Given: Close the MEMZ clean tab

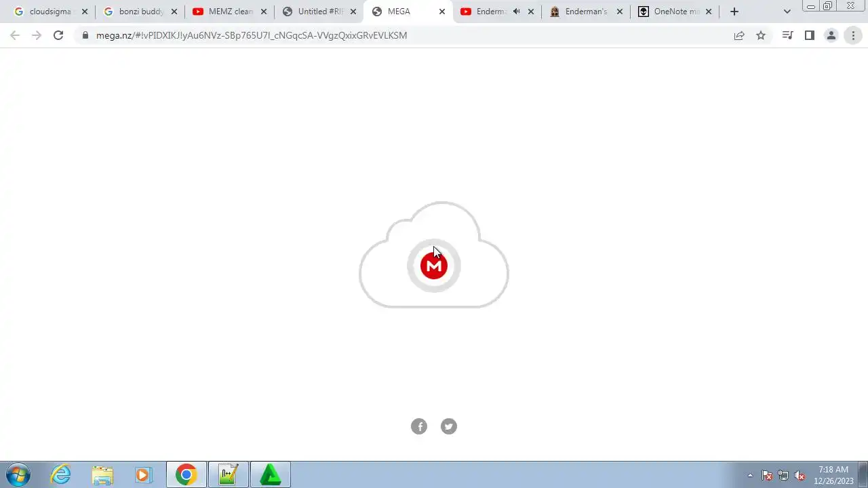Looking at the screenshot, I should pyautogui.click(x=264, y=12).
